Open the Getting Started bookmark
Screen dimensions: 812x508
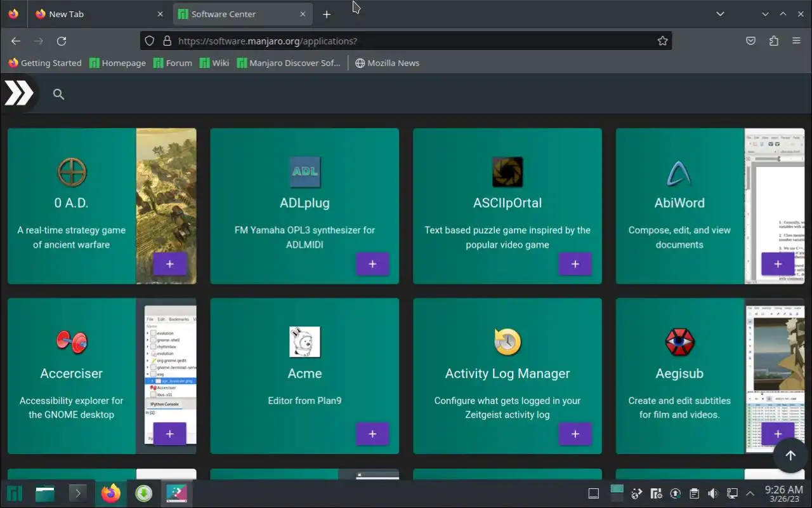(x=45, y=63)
